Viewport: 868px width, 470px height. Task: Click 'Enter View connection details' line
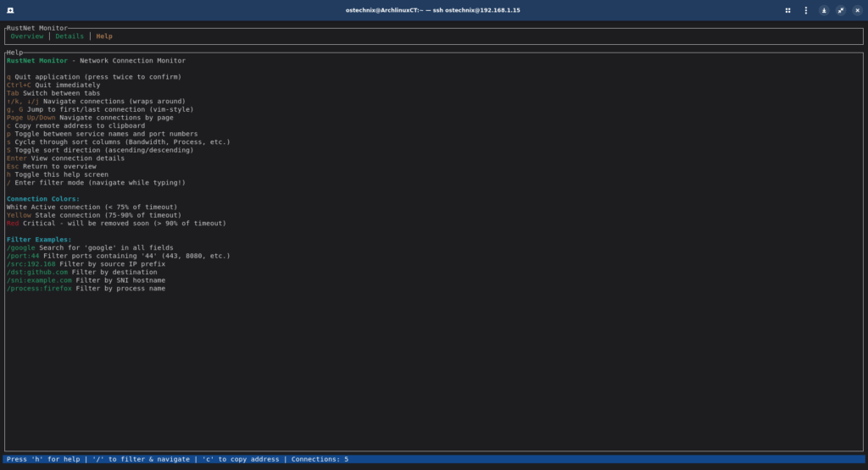tap(65, 158)
